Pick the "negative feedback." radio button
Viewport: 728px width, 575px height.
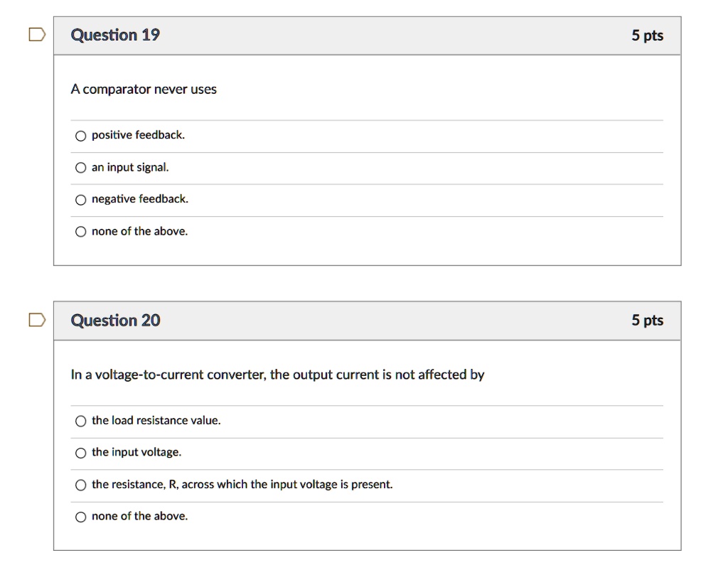pos(81,200)
